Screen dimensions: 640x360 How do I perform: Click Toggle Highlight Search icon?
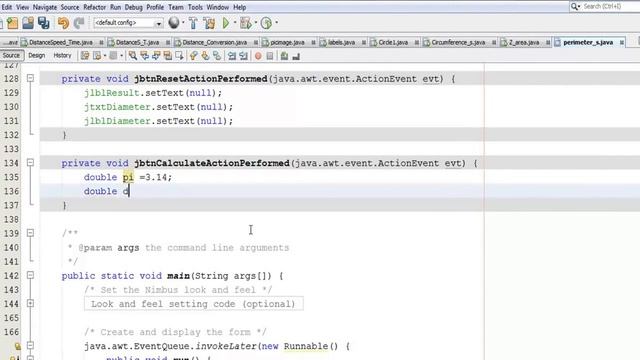[167, 56]
